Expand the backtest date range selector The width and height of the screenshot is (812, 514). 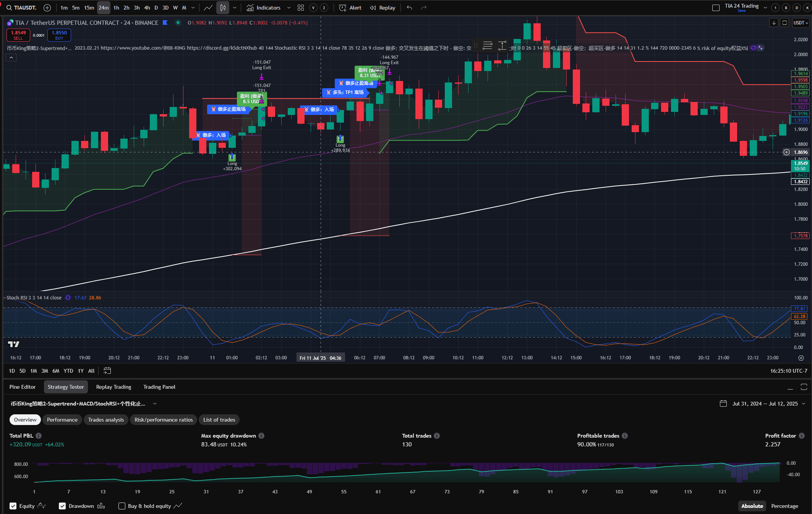click(764, 404)
